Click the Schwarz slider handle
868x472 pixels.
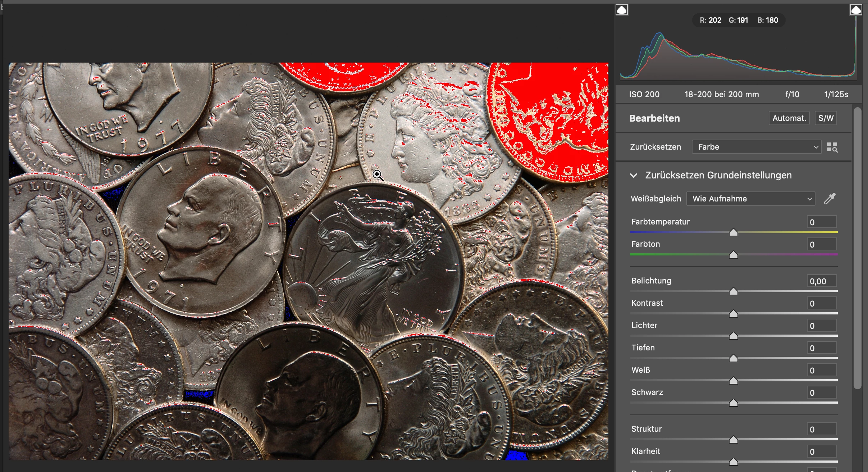point(733,403)
